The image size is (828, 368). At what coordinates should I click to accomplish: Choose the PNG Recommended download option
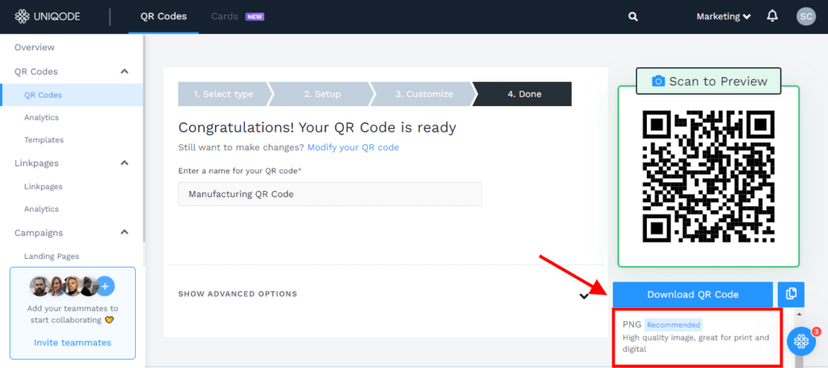tap(696, 337)
